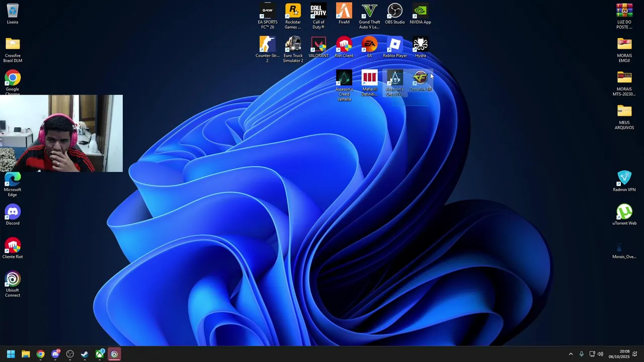The image size is (644, 362).
Task: Select the EA app shortcut
Action: pos(369,47)
